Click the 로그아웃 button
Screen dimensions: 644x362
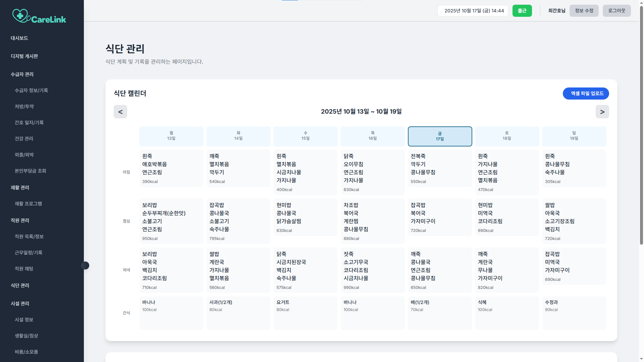coord(616,11)
